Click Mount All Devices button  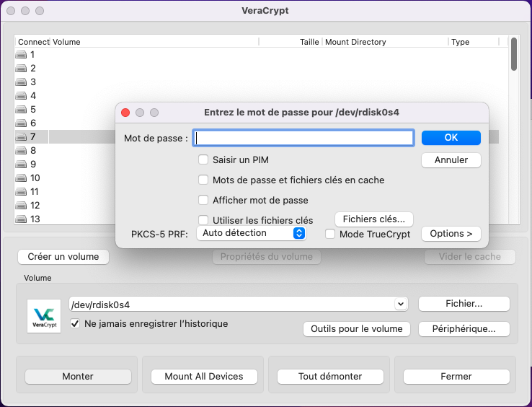[x=204, y=377]
